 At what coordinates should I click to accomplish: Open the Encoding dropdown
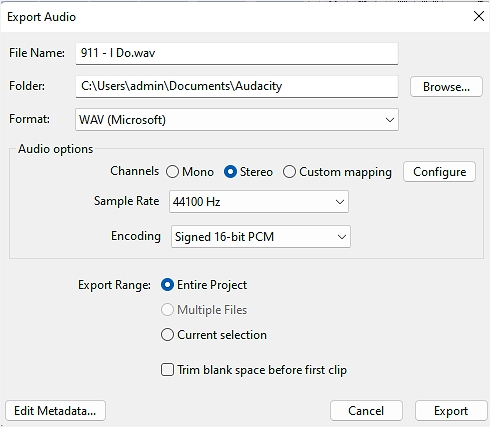point(261,237)
